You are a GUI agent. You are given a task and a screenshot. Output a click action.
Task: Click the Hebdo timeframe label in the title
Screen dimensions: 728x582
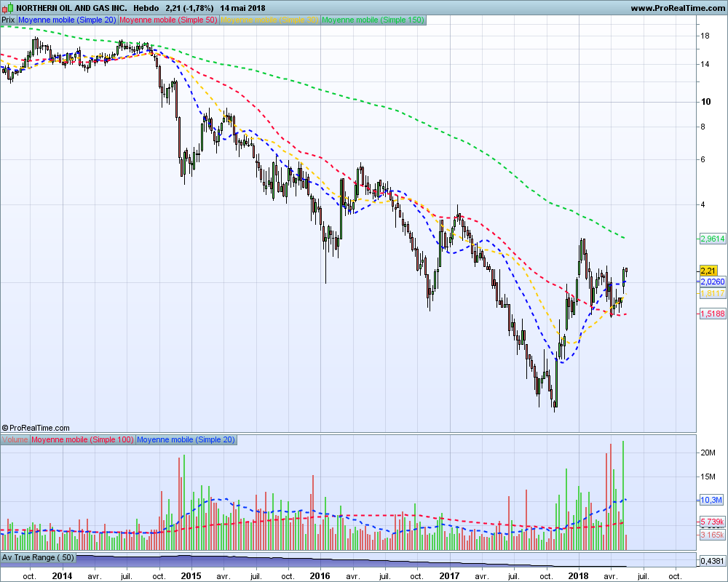[x=146, y=8]
